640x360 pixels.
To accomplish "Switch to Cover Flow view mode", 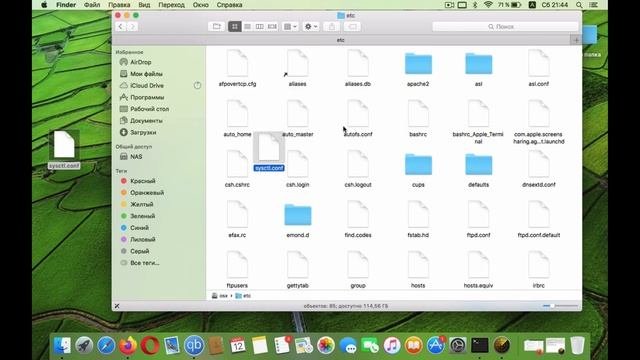I will 272,27.
